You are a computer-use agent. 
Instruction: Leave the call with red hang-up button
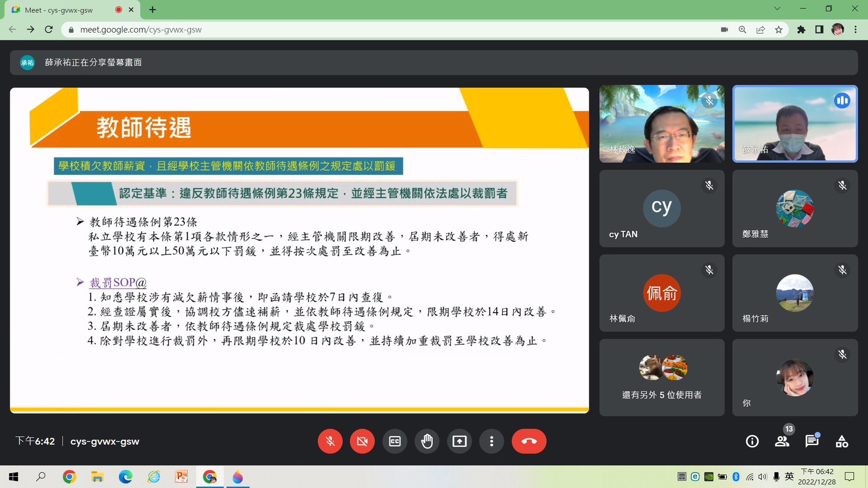pyautogui.click(x=529, y=441)
